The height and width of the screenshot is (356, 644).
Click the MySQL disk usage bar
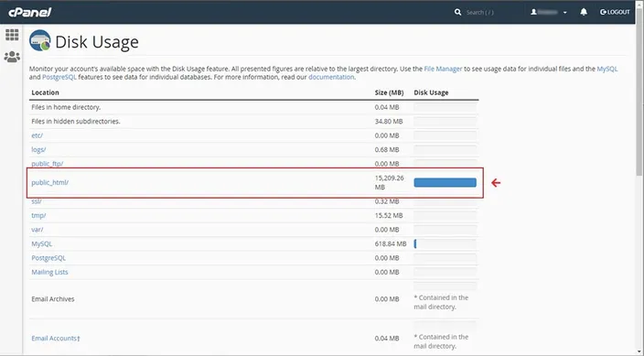445,243
